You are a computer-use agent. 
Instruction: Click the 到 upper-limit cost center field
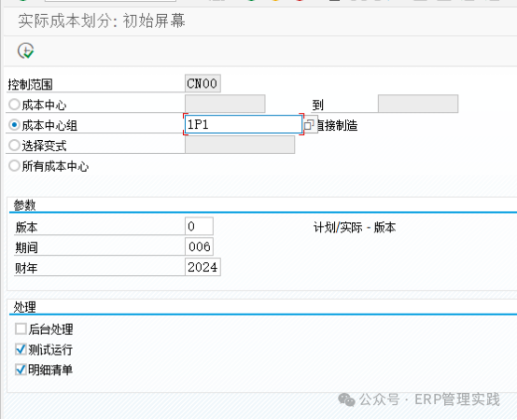tap(418, 104)
